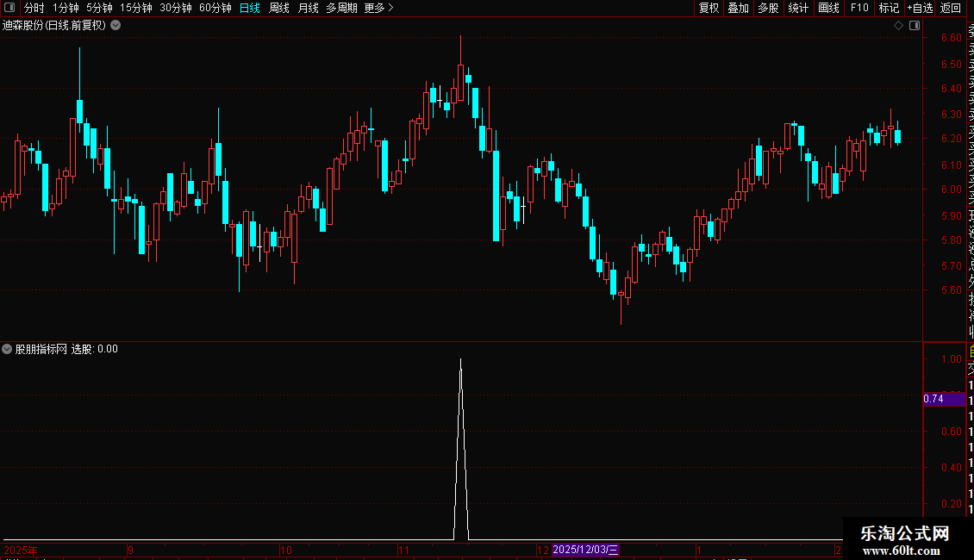Open the 多周期 multi-period view
This screenshot has height=560, width=974.
(x=341, y=8)
